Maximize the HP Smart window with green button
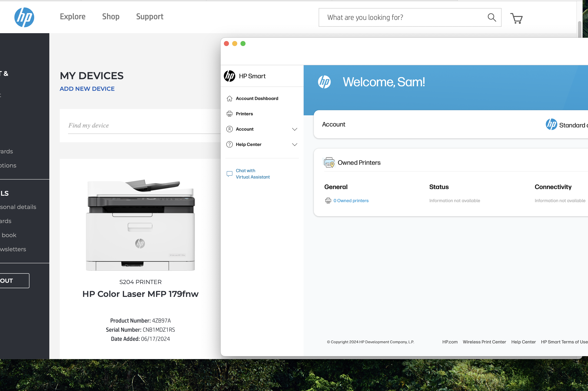Screen dimensions: 588x391 243,44
